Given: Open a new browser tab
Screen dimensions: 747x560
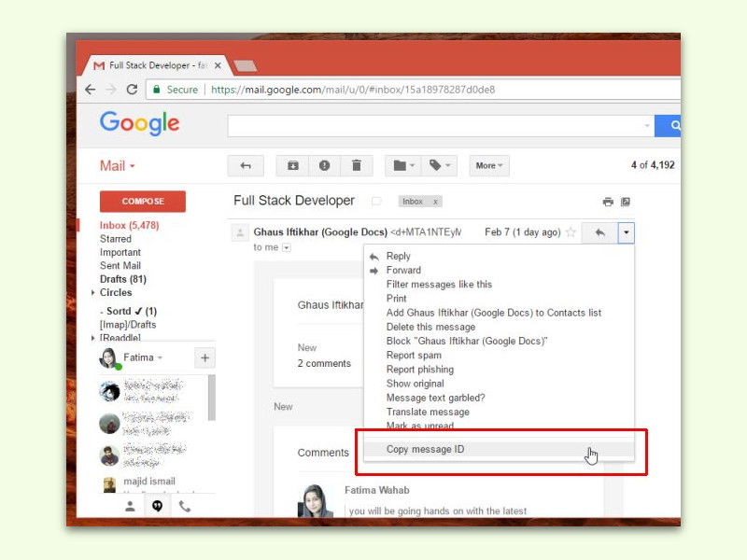Looking at the screenshot, I should (x=246, y=65).
